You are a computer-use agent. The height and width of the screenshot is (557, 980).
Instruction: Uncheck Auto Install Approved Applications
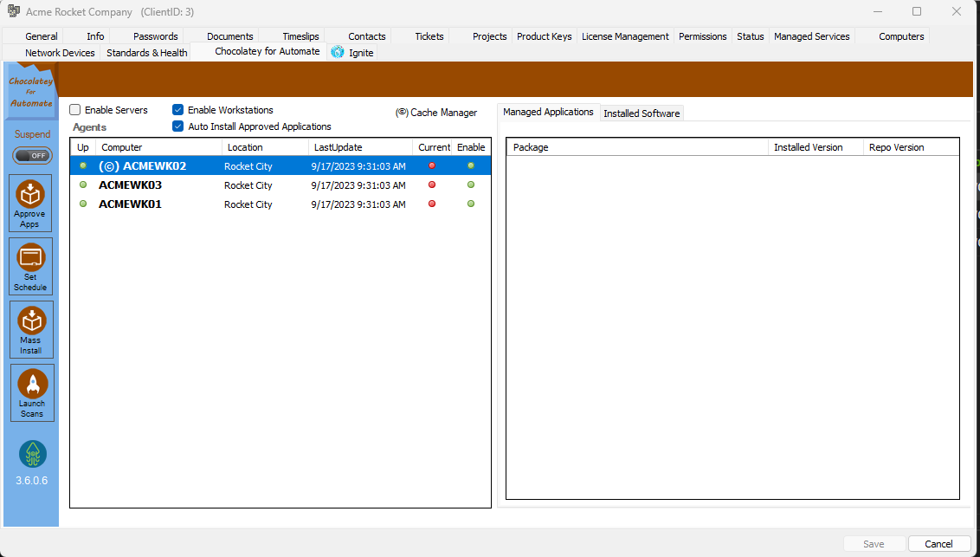178,126
